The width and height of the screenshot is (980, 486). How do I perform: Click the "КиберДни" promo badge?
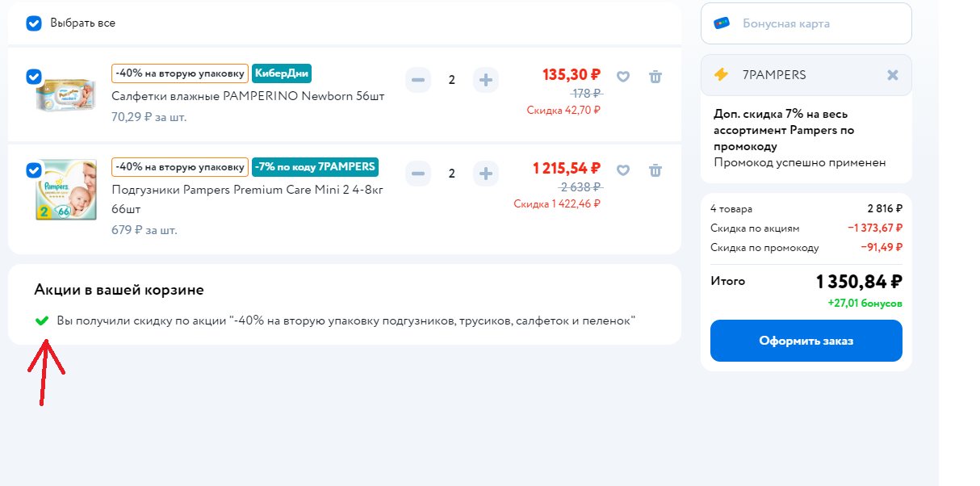pyautogui.click(x=282, y=73)
